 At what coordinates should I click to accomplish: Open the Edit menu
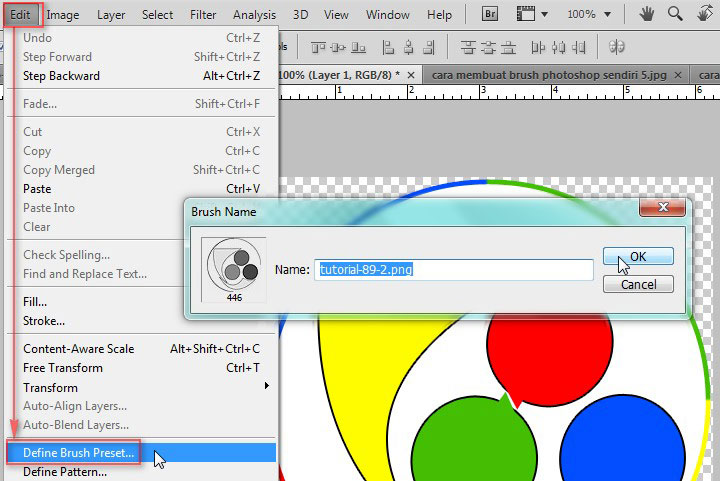point(20,15)
